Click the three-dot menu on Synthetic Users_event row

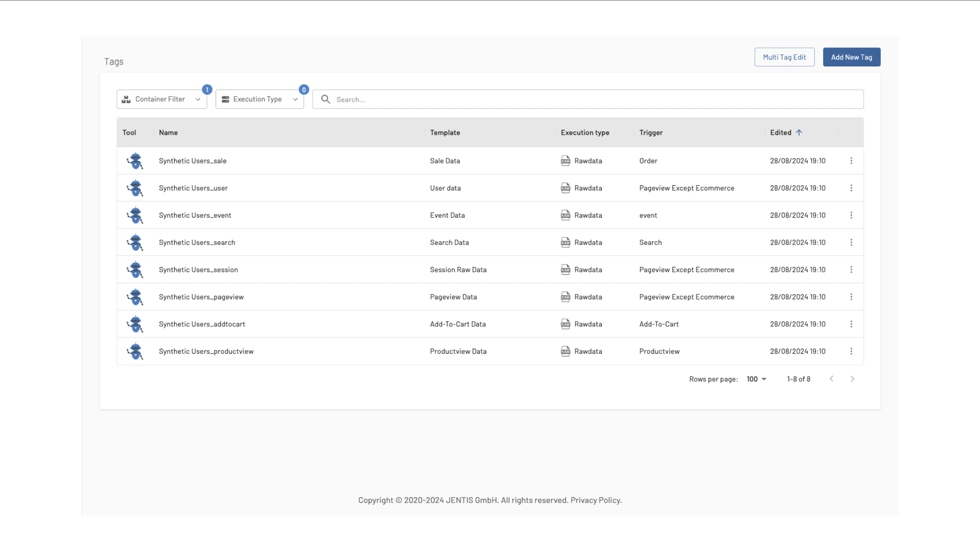click(851, 215)
